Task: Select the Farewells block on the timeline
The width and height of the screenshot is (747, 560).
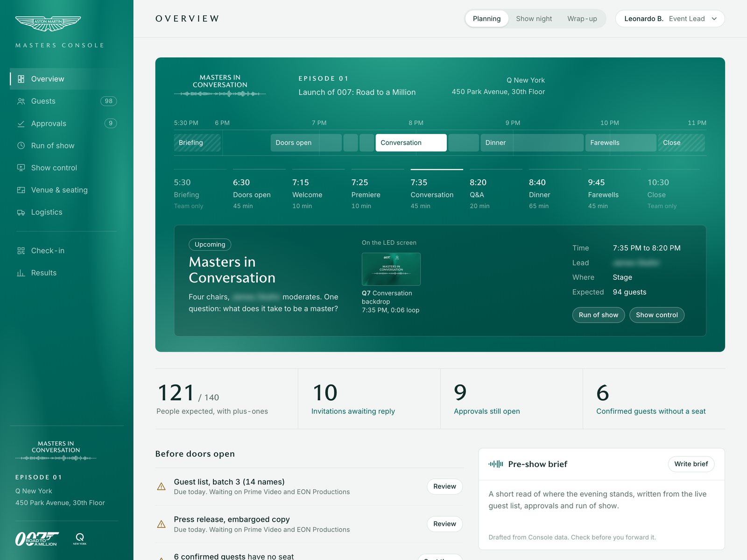Action: tap(620, 143)
